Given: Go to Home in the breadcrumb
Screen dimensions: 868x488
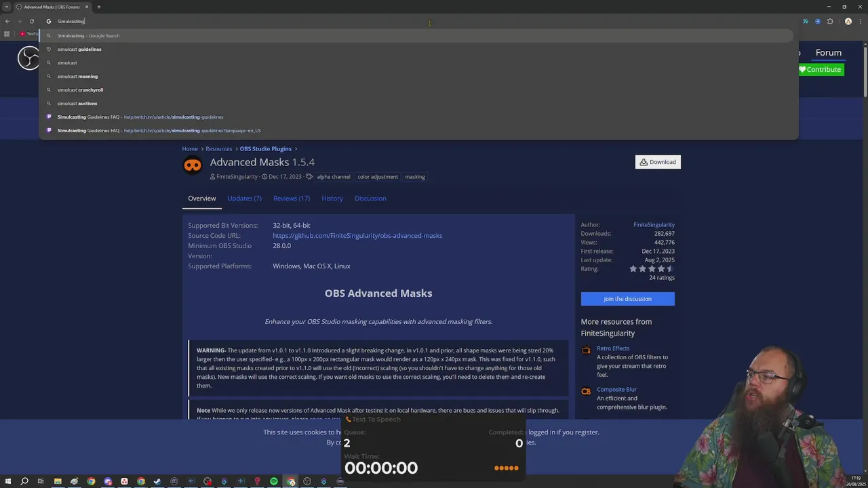Looking at the screenshot, I should (190, 148).
